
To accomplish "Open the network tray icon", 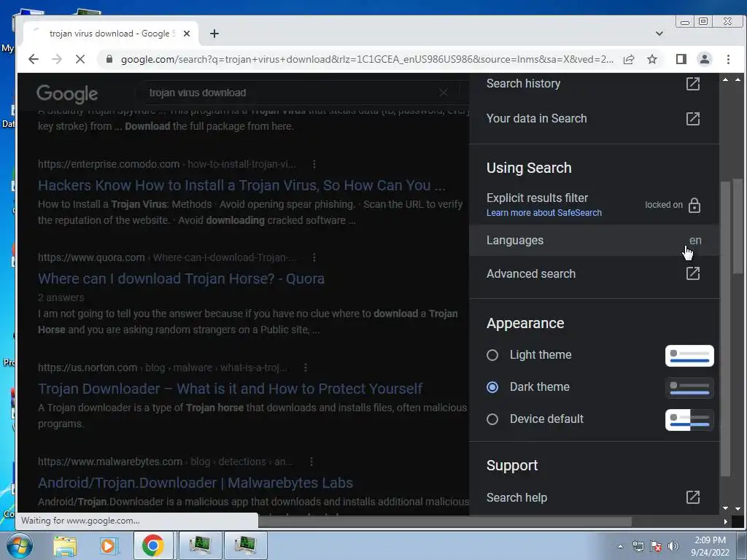I will (638, 546).
